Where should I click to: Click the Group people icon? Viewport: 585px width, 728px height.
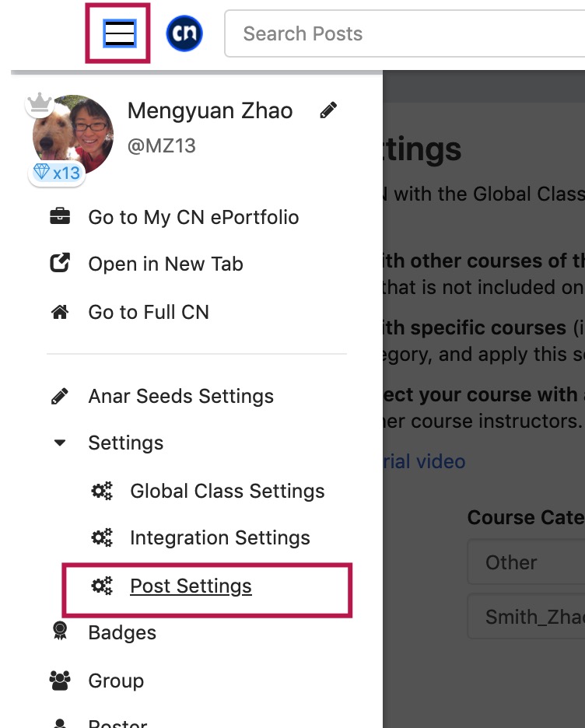(x=60, y=681)
